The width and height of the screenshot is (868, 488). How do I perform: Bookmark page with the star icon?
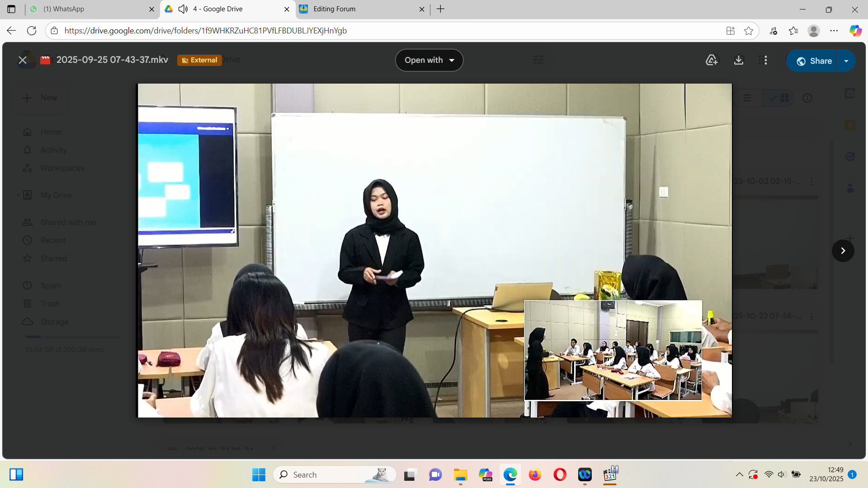749,31
